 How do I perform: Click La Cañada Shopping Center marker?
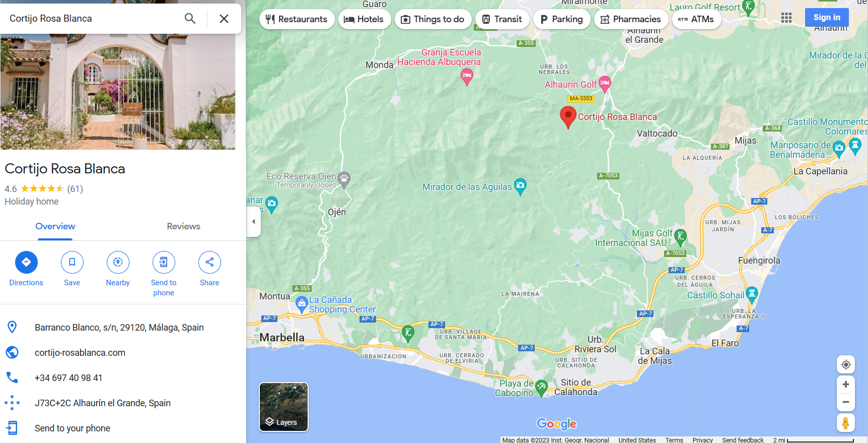pos(302,304)
